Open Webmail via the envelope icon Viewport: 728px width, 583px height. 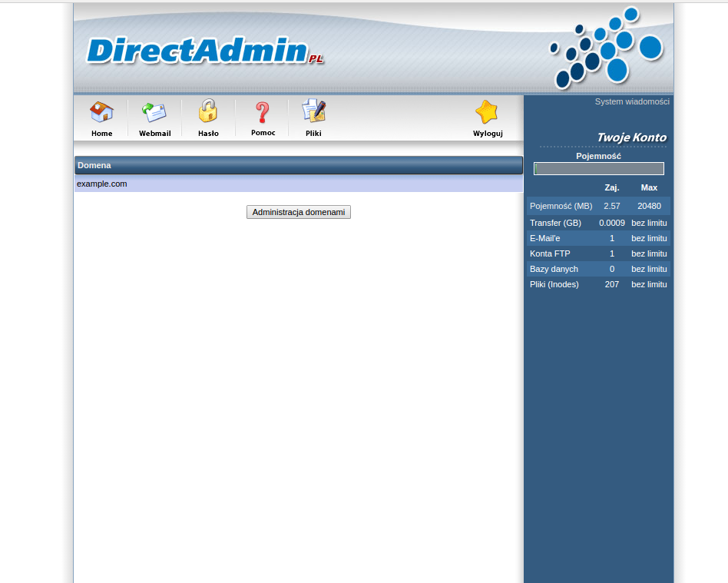(x=154, y=113)
